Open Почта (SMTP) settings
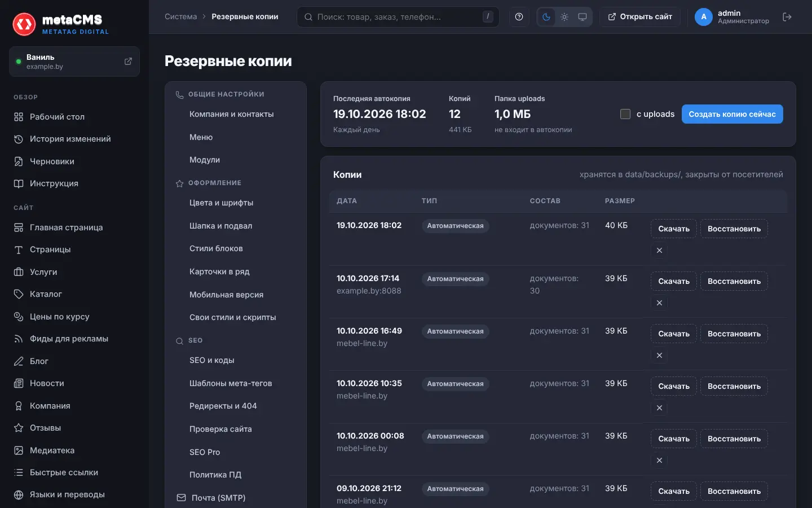Image resolution: width=812 pixels, height=508 pixels. (x=236, y=498)
